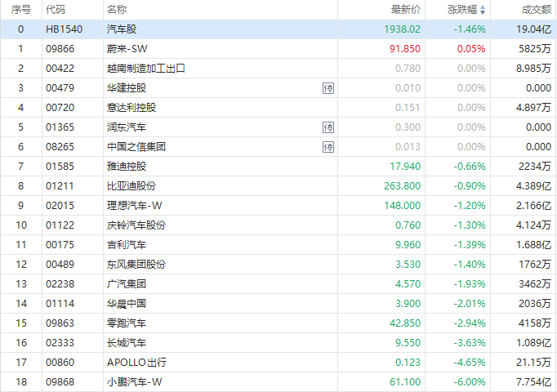Click stock code 00175 for 吉利汽车
The height and width of the screenshot is (392, 557).
click(x=60, y=245)
